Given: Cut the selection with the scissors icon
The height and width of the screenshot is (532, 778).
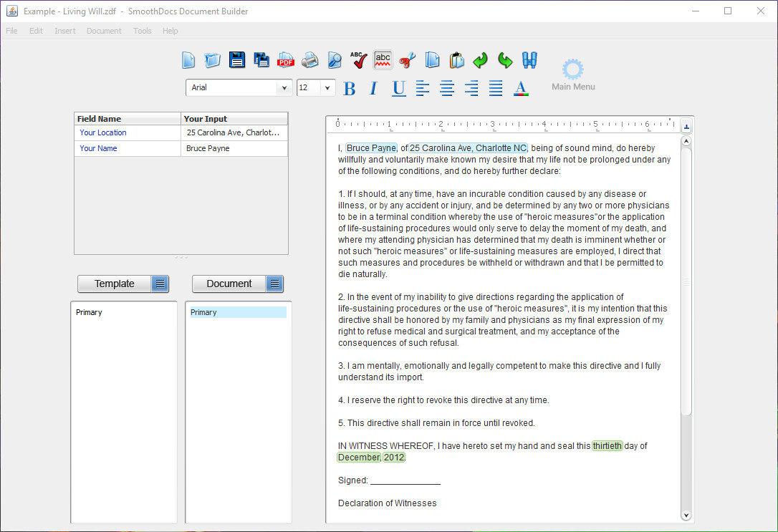Looking at the screenshot, I should (408, 60).
